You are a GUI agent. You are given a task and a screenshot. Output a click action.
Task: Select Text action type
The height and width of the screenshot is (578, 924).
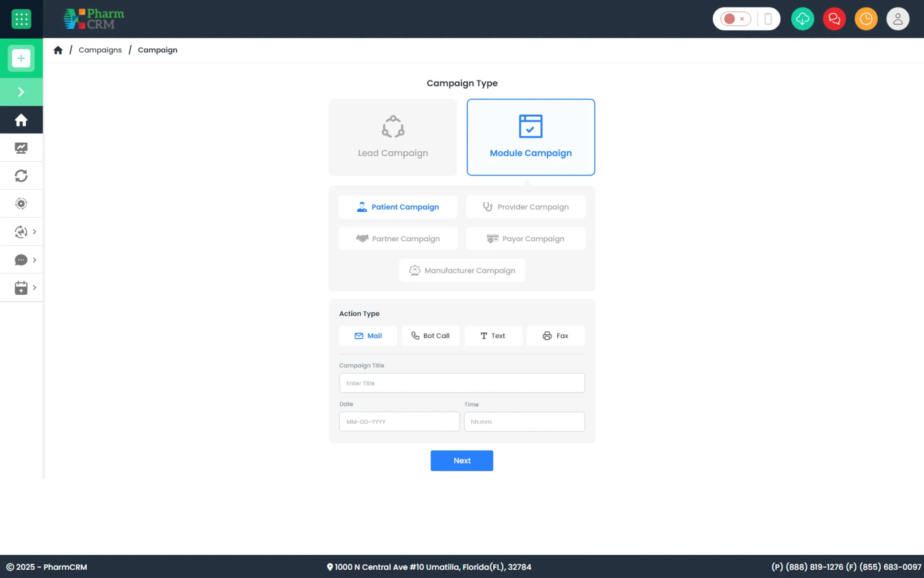coord(493,336)
